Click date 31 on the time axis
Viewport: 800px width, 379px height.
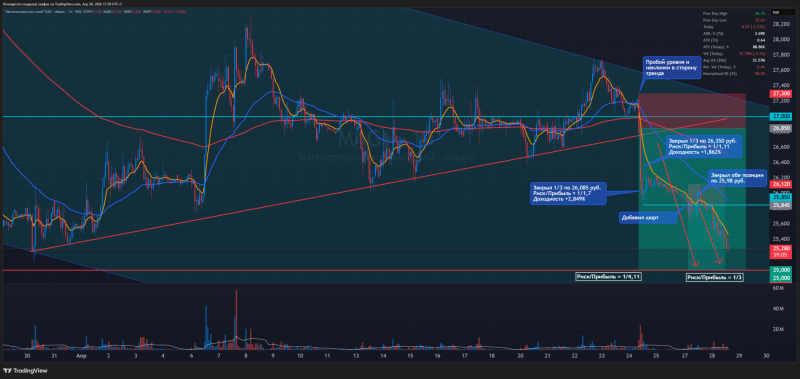(x=54, y=356)
